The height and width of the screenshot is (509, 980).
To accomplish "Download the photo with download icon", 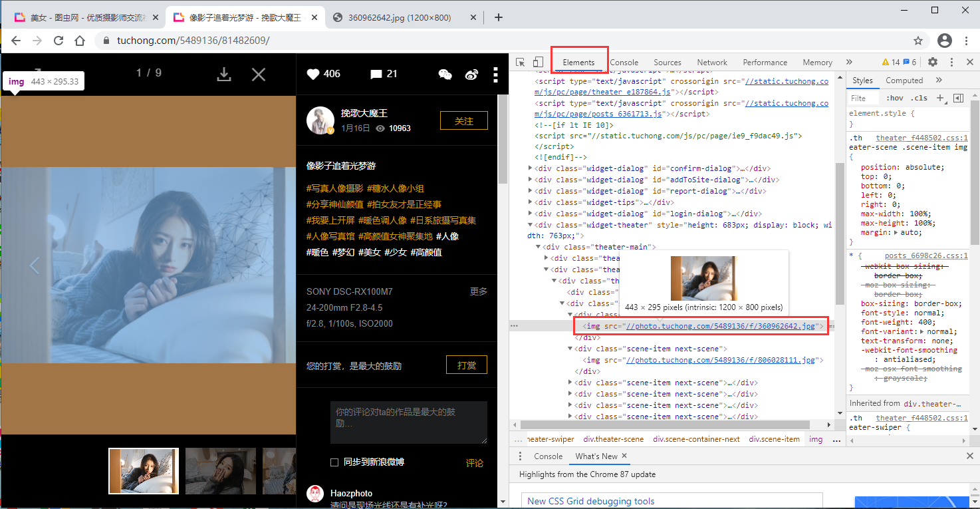I will click(x=224, y=74).
